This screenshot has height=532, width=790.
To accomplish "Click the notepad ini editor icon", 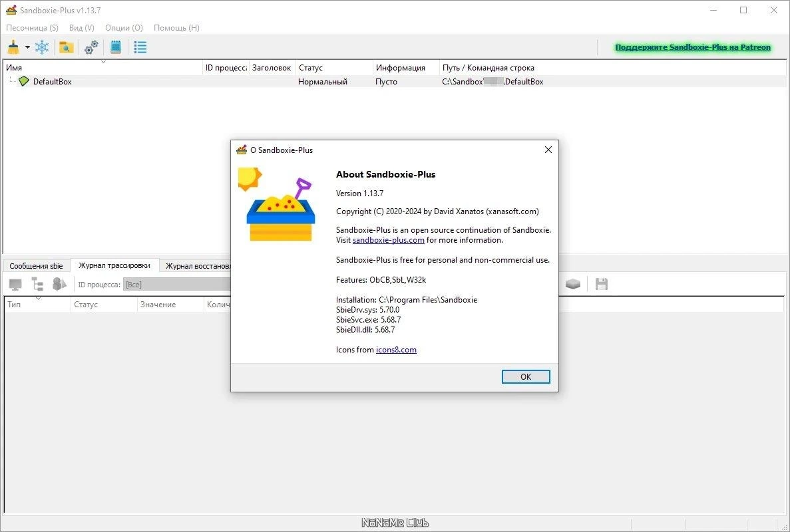I will click(116, 47).
